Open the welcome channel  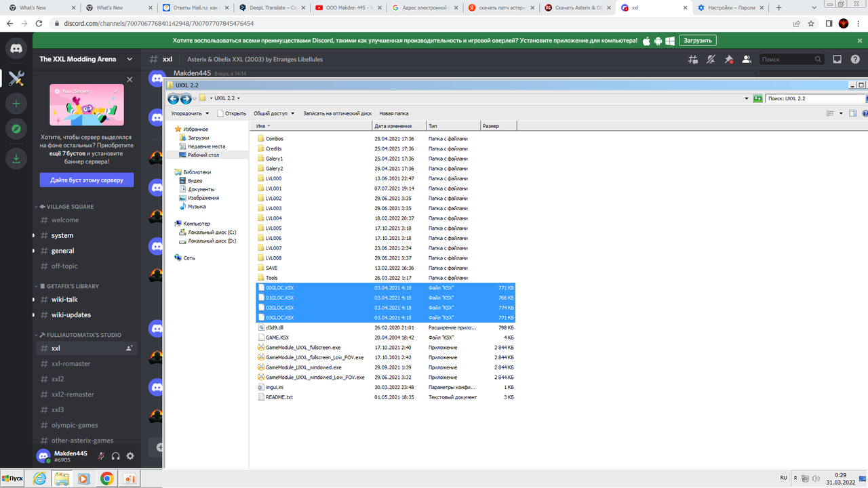tap(87, 220)
